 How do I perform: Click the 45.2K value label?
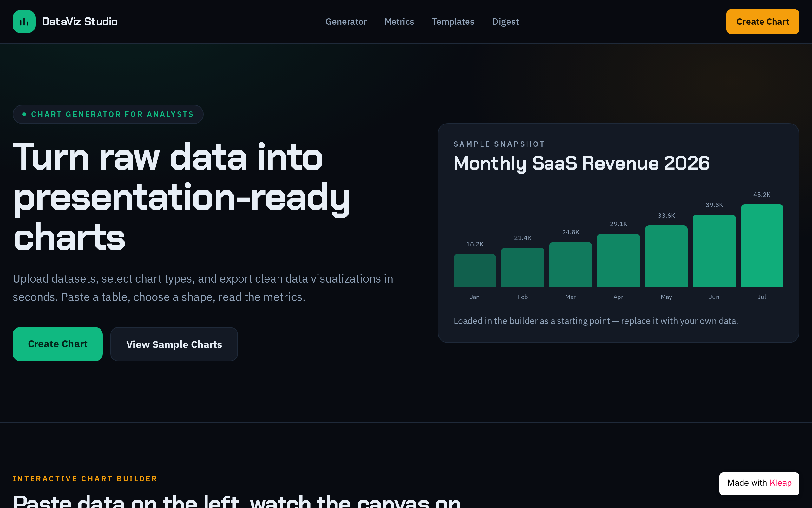pos(762,195)
